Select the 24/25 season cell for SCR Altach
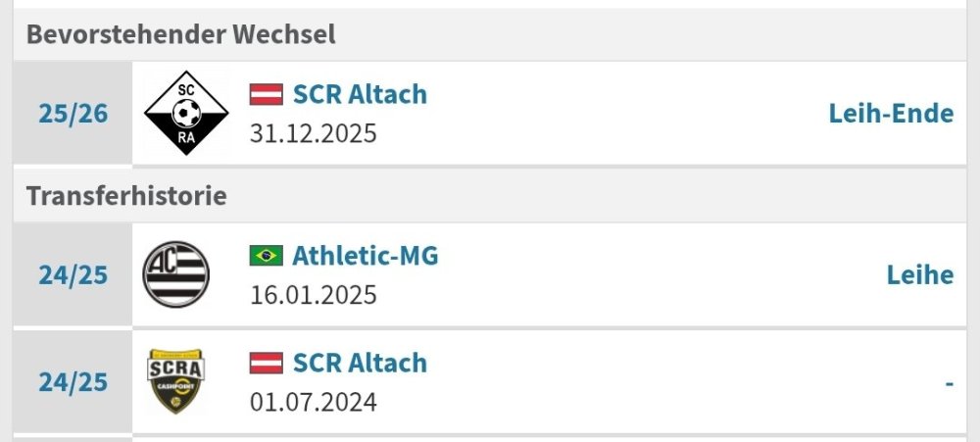 coord(73,382)
